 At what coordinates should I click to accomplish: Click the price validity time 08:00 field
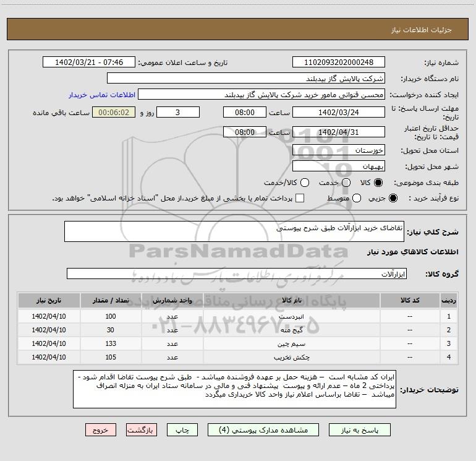pyautogui.click(x=245, y=132)
